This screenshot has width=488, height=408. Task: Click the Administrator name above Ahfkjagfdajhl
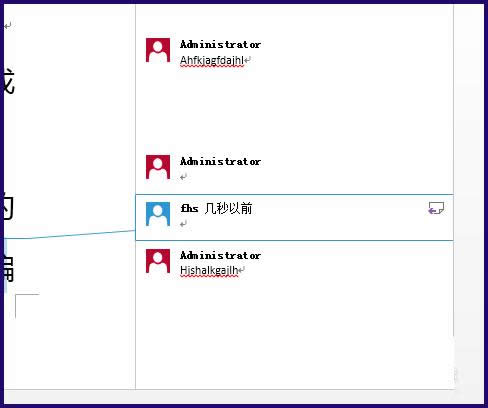point(220,44)
